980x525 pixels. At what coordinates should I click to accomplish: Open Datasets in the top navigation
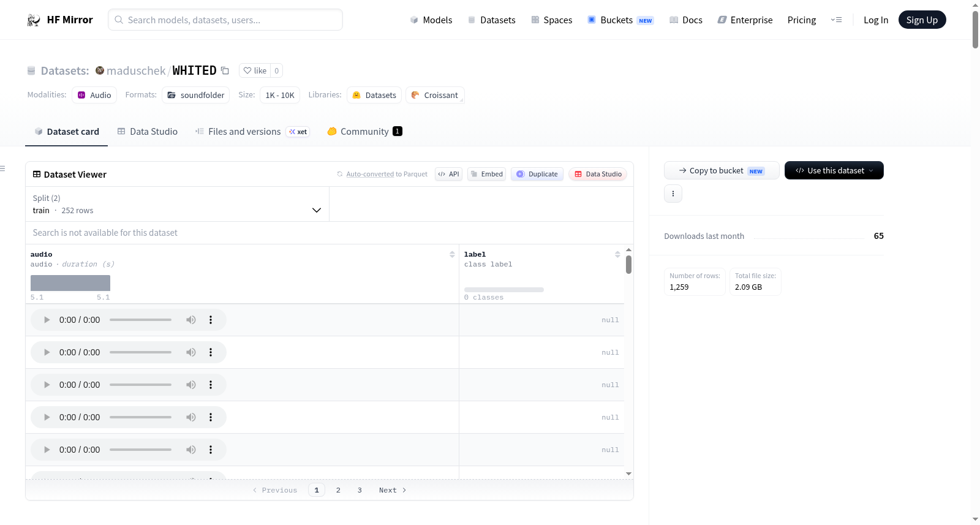point(492,20)
